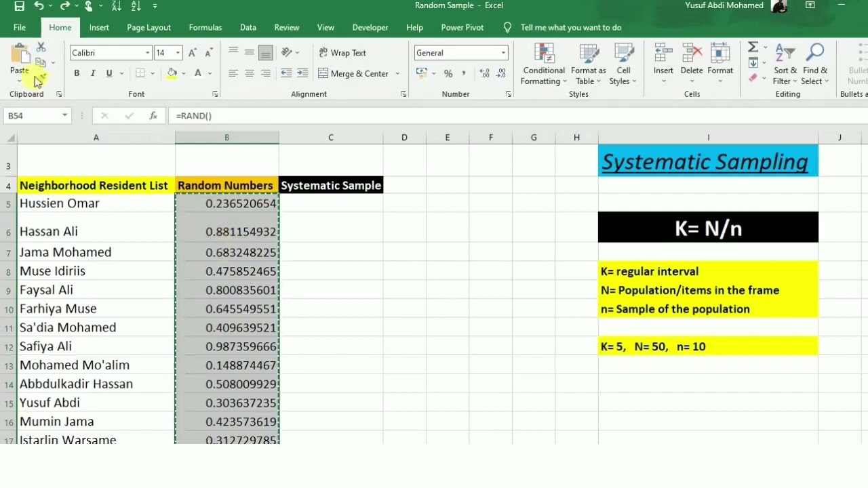Open Find & Select menu
The height and width of the screenshot is (488, 868).
(814, 65)
